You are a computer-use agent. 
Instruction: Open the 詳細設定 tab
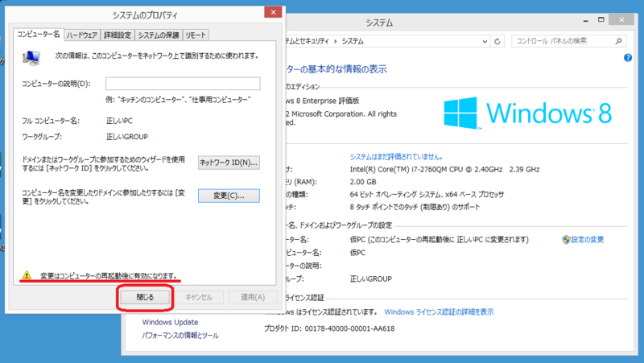[118, 35]
